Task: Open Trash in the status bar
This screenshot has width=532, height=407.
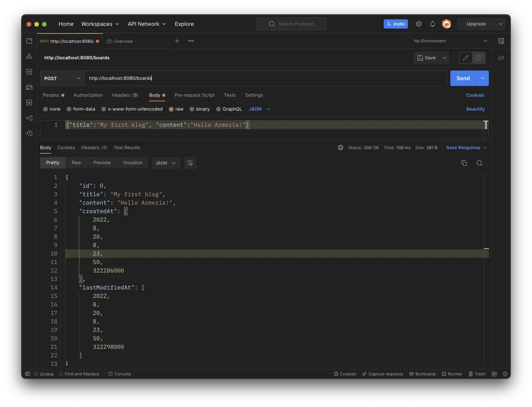Action: 477,374
